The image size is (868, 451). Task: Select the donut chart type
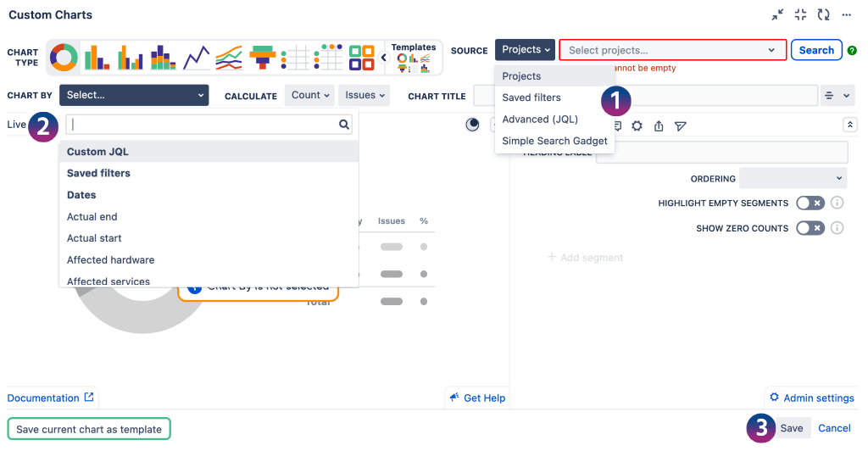(64, 58)
